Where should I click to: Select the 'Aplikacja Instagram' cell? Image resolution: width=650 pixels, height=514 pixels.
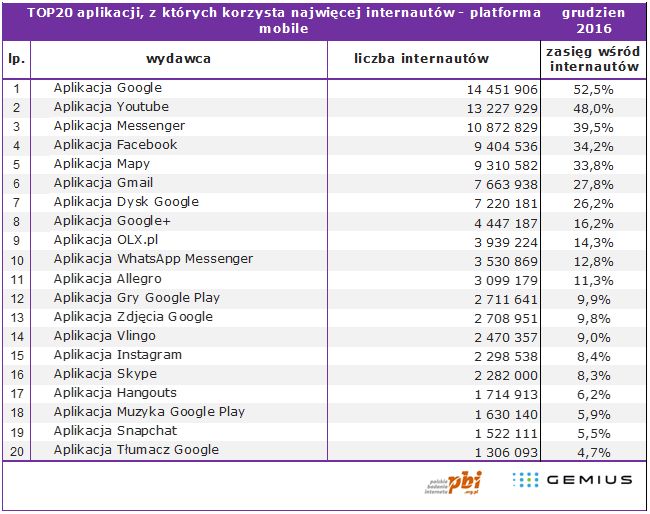point(118,355)
